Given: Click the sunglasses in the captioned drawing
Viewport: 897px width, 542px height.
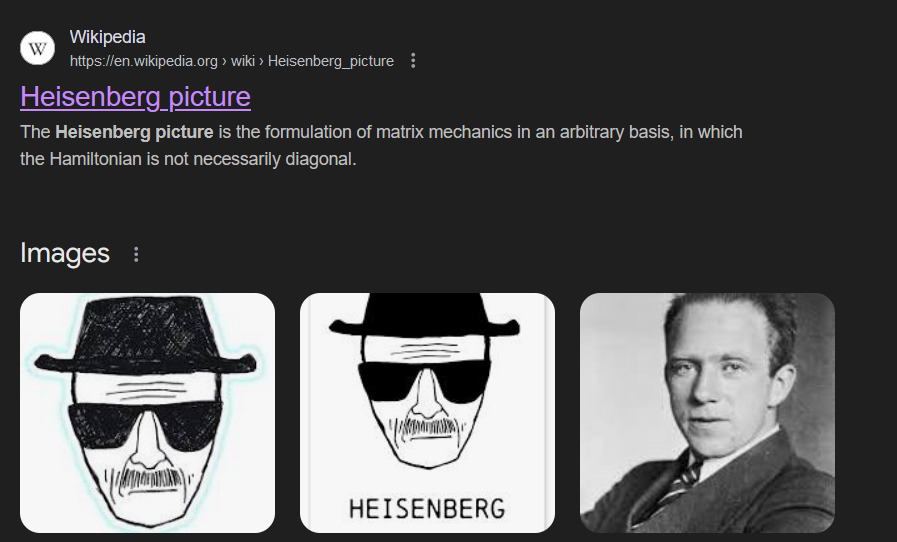Looking at the screenshot, I should point(427,382).
